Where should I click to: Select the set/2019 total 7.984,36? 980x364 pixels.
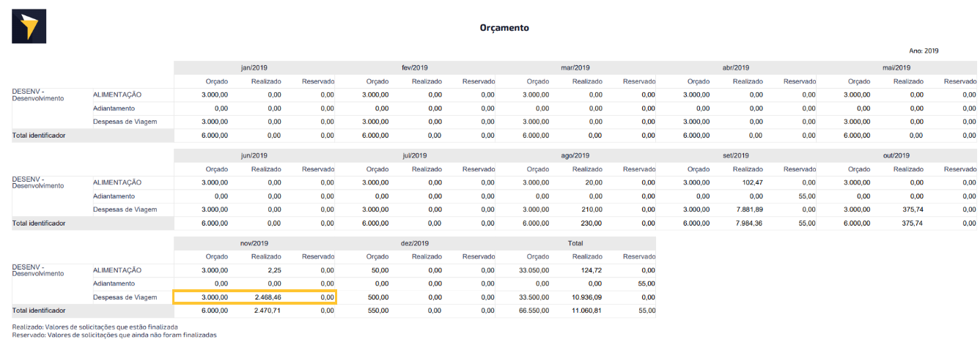pyautogui.click(x=750, y=223)
